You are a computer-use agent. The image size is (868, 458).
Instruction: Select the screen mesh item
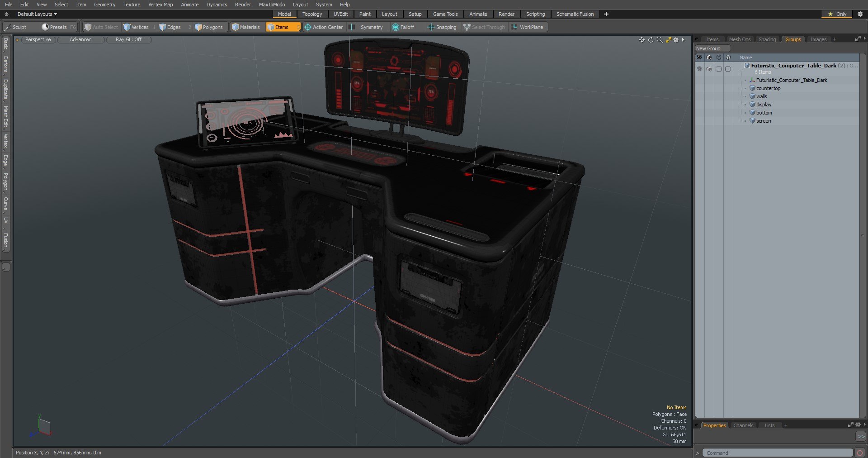(764, 121)
